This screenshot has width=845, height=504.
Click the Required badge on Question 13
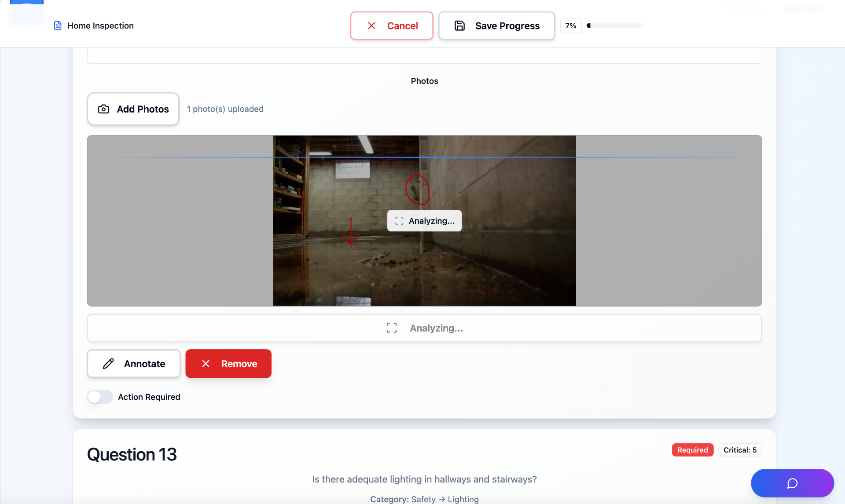coord(692,450)
